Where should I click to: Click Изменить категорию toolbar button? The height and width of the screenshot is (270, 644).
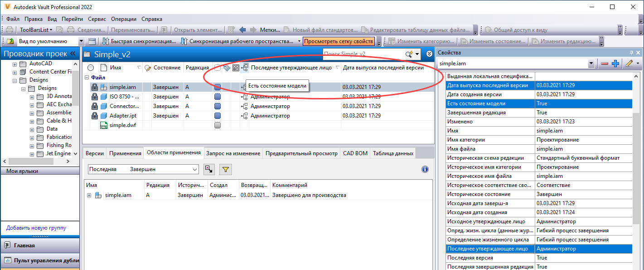pos(421,41)
